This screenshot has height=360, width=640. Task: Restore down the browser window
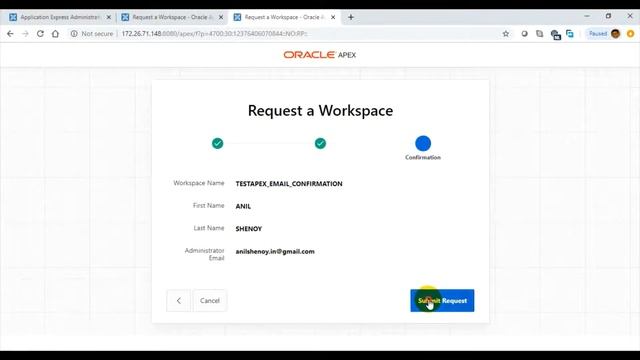[608, 16]
